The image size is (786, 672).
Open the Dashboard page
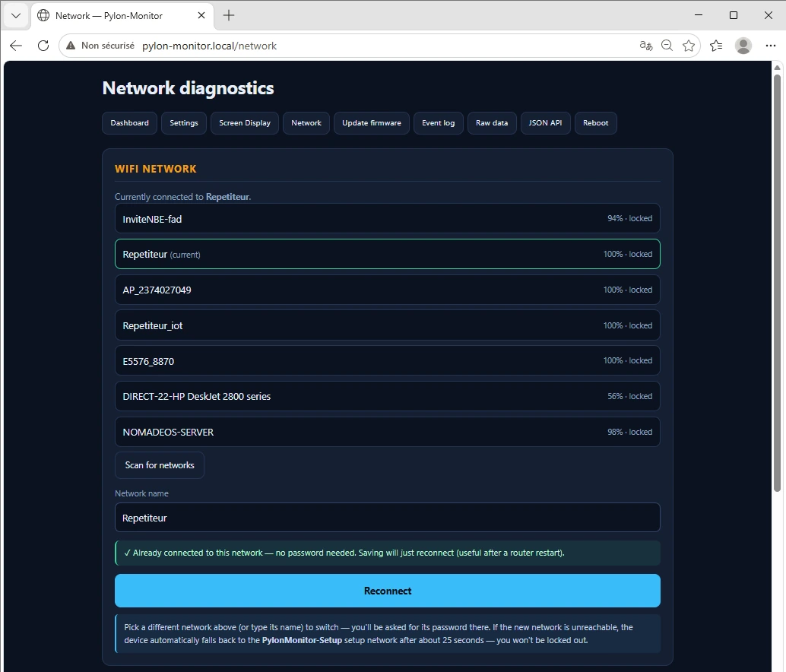(x=129, y=123)
